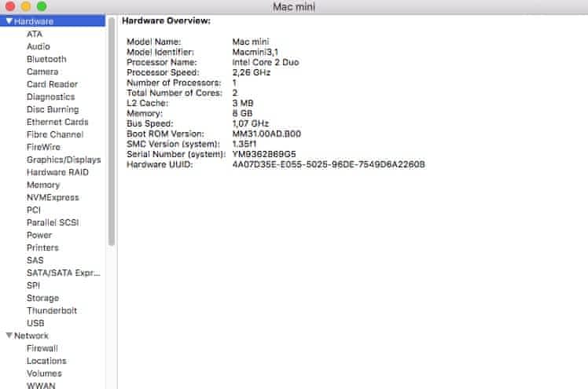Open the SAS entry

[35, 260]
